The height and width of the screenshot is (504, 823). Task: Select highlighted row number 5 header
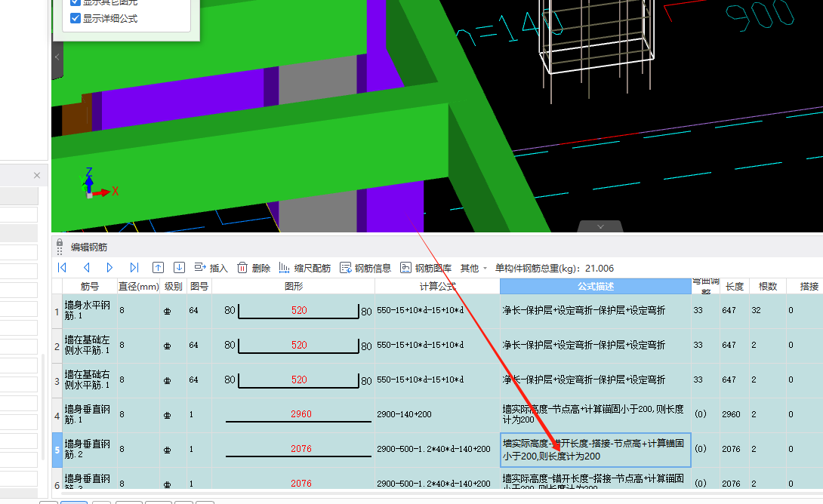coord(57,450)
